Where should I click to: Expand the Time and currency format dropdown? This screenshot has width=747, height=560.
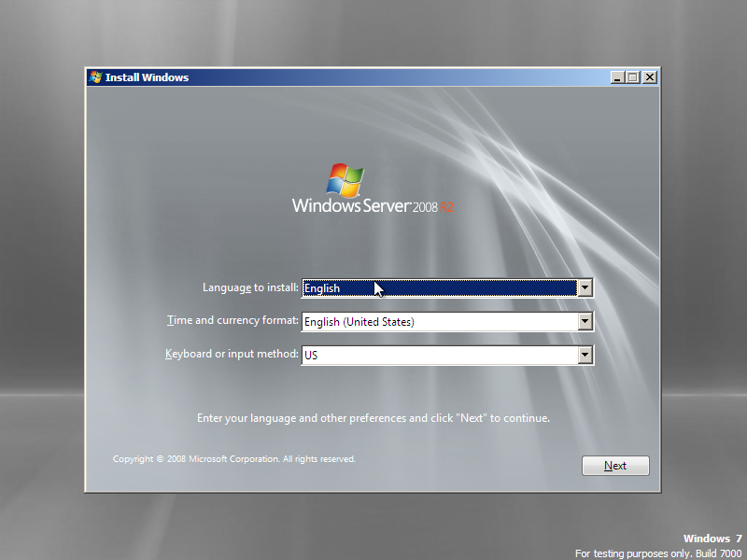(585, 321)
